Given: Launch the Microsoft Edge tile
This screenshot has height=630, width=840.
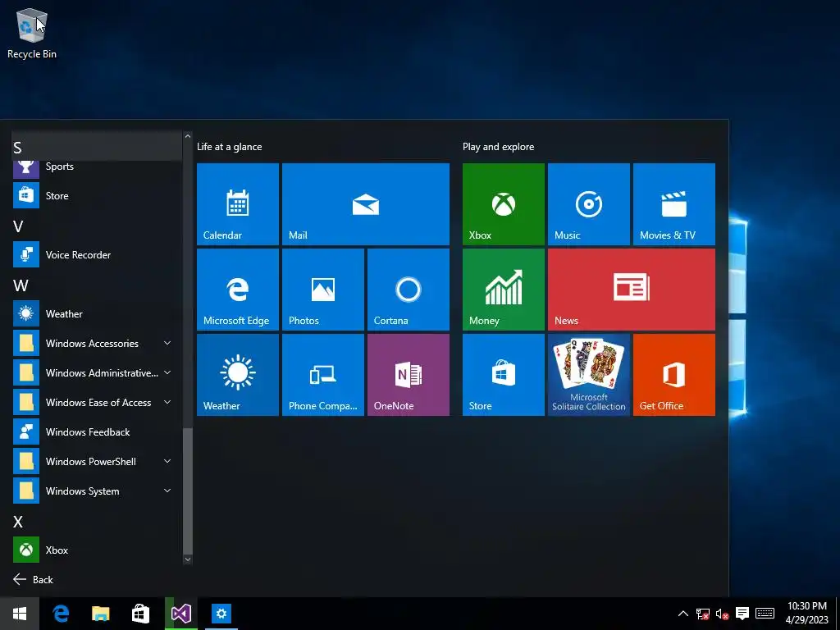Looking at the screenshot, I should pos(238,290).
